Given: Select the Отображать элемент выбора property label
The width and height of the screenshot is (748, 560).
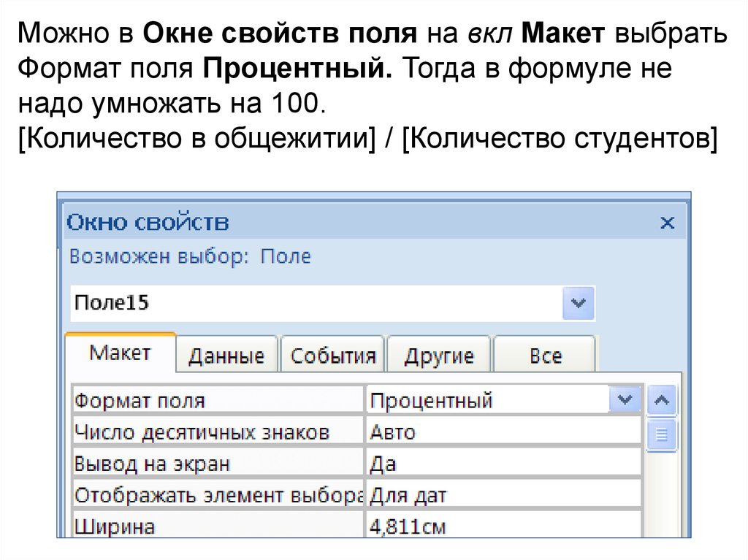Looking at the screenshot, I should pyautogui.click(x=218, y=496).
